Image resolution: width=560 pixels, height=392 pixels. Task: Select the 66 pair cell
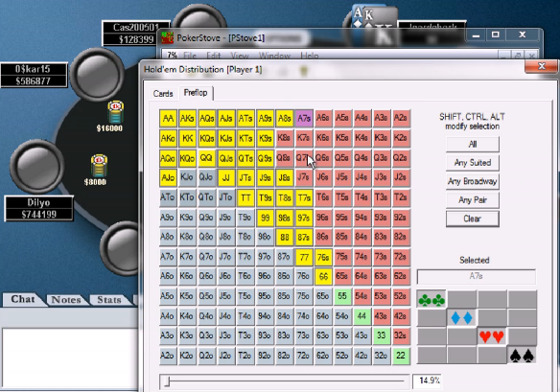[x=323, y=276]
